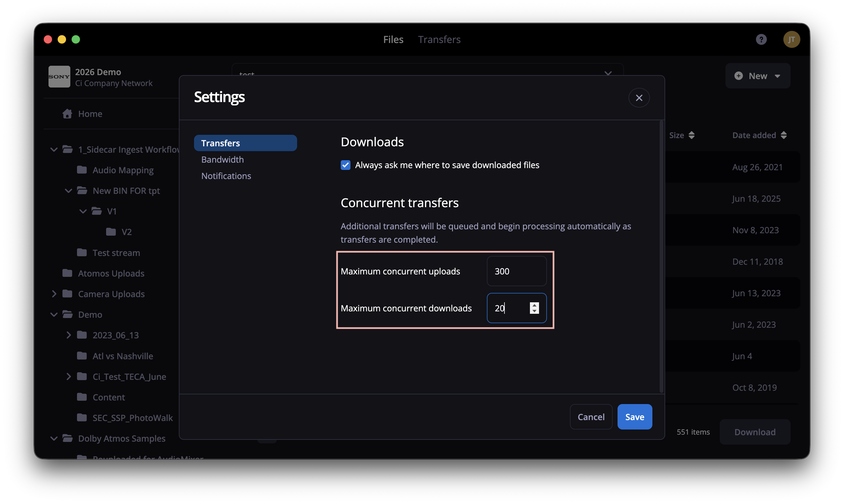Click Save in Settings dialog

634,417
